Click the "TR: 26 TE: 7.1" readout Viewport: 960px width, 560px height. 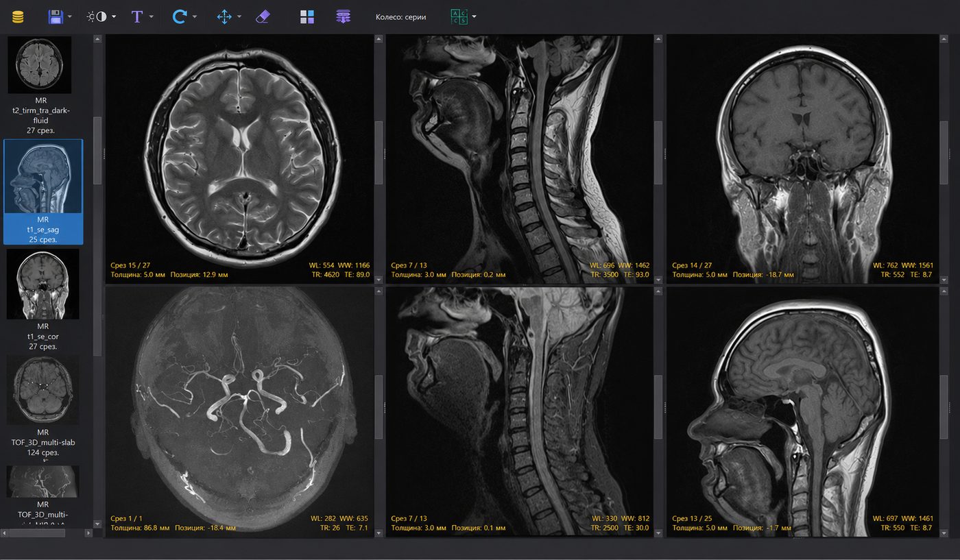[344, 528]
